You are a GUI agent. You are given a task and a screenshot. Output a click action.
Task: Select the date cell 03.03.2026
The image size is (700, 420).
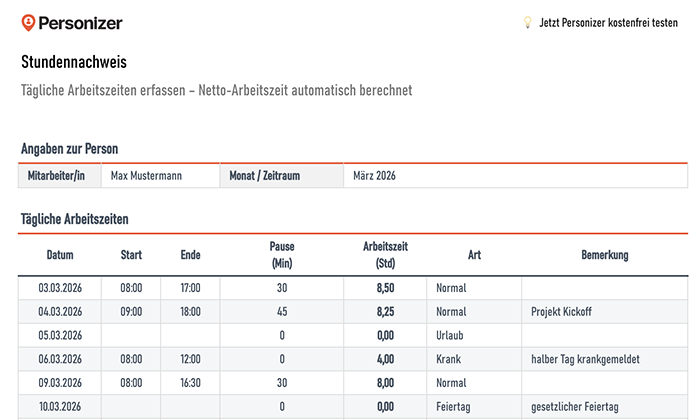tap(60, 288)
